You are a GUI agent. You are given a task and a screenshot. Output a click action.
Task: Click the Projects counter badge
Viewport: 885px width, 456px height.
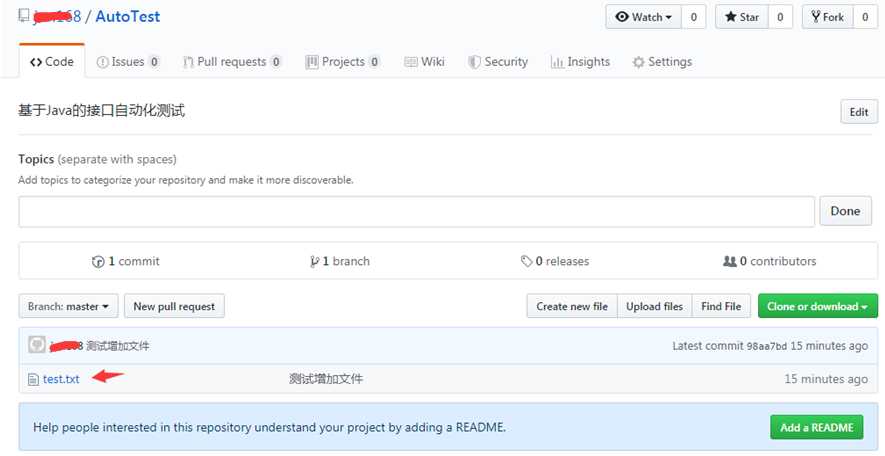(374, 62)
